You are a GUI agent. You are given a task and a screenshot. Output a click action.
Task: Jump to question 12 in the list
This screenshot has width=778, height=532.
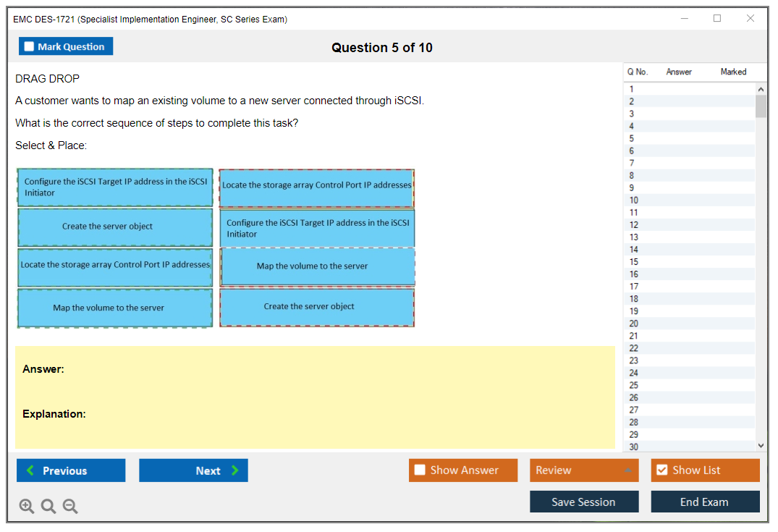[x=633, y=224]
